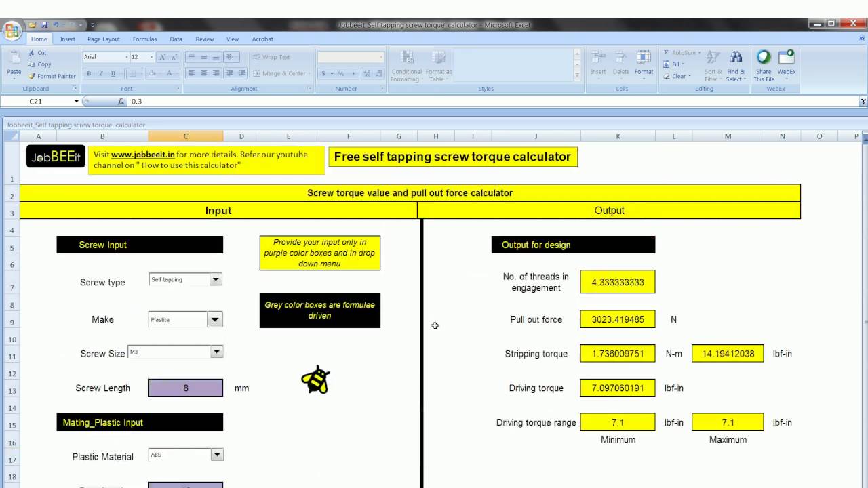Toggle Wrap Text for the cell
Viewport: 868px width, 488px height.
pyautogui.click(x=270, y=57)
